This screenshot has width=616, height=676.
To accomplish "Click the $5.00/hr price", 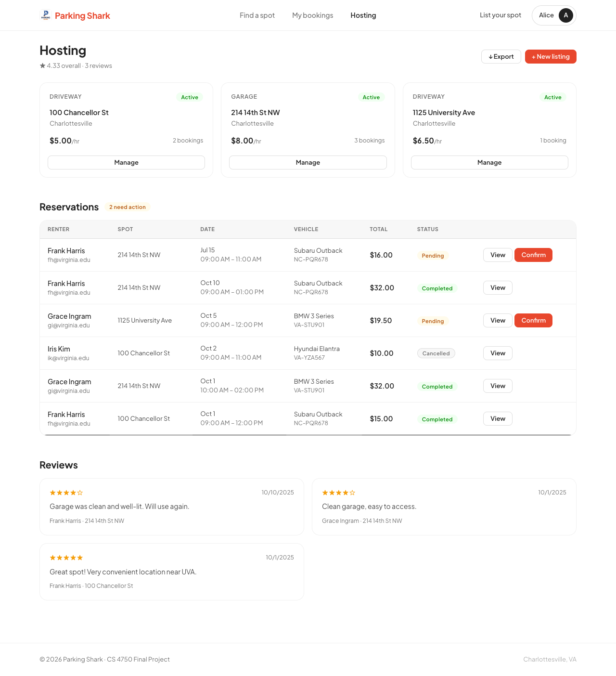I will point(64,141).
